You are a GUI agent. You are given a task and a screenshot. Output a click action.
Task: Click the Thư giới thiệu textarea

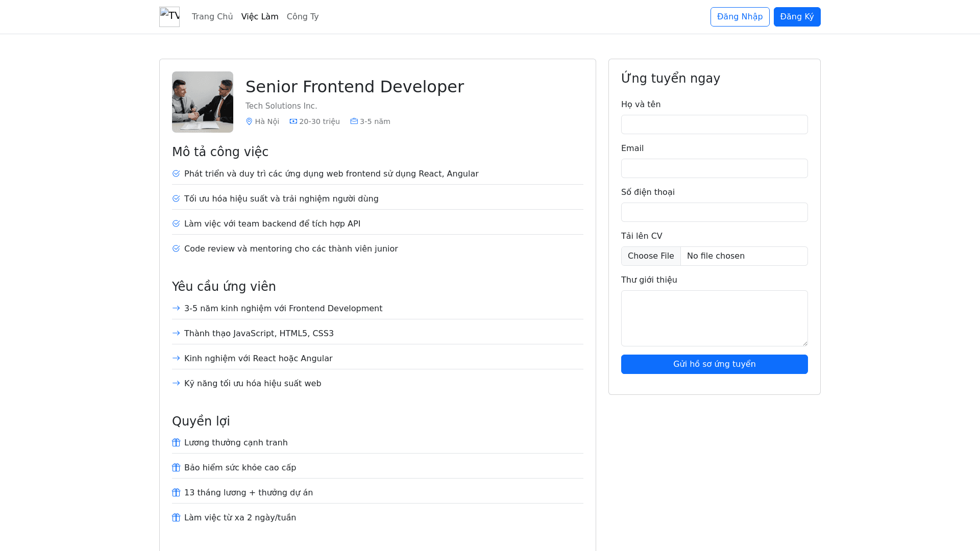tap(714, 318)
